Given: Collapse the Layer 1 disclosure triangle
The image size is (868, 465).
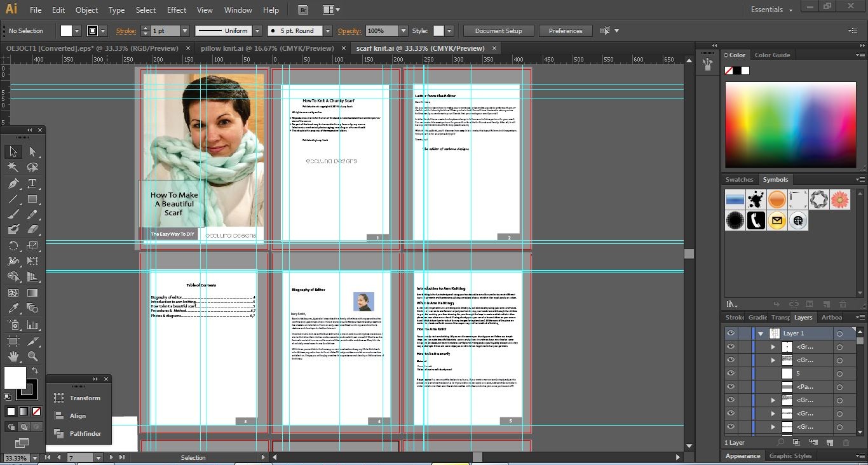Looking at the screenshot, I should [x=761, y=334].
